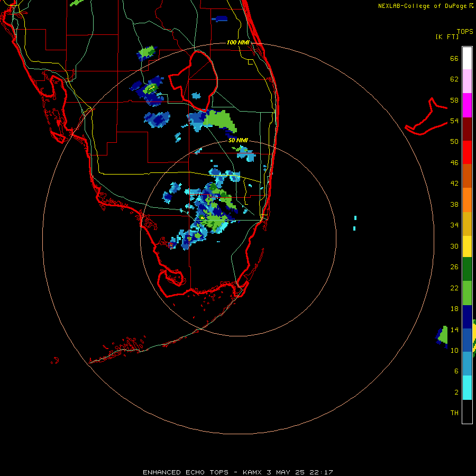476x476 pixels.
Task: Click the 100 NMI range ring label
Action: pyautogui.click(x=238, y=42)
